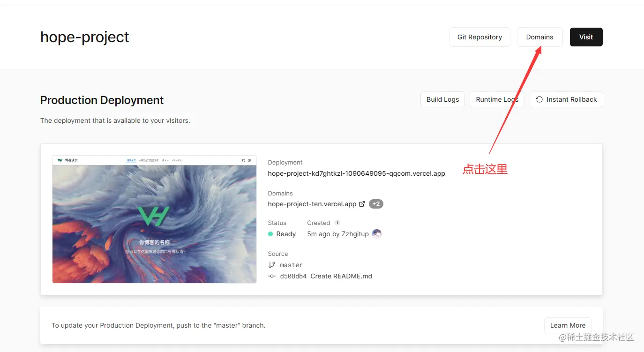Viewport: 644px width, 352px height.
Task: Click external-link icon beside hope-project-ten.vercel.app
Action: coord(362,204)
